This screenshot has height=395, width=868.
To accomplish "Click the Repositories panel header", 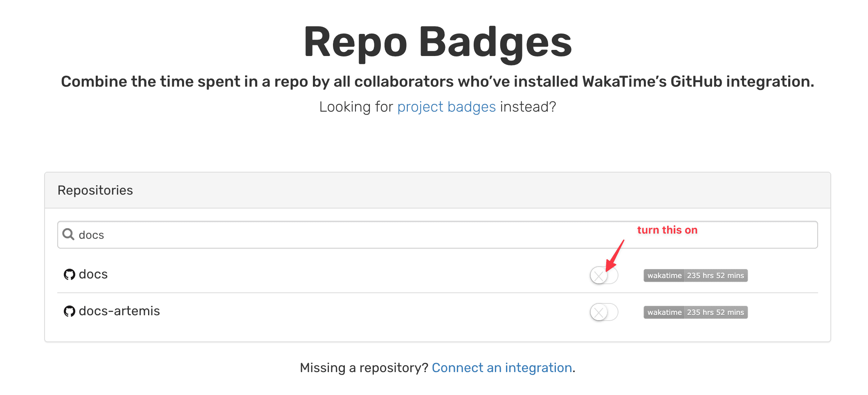I will tap(95, 190).
